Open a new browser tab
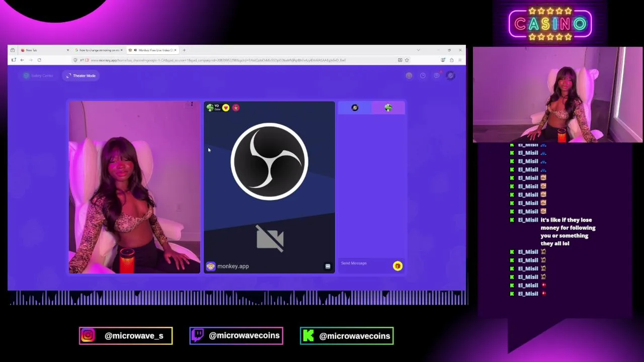Viewport: 644px width, 362px height. 184,50
